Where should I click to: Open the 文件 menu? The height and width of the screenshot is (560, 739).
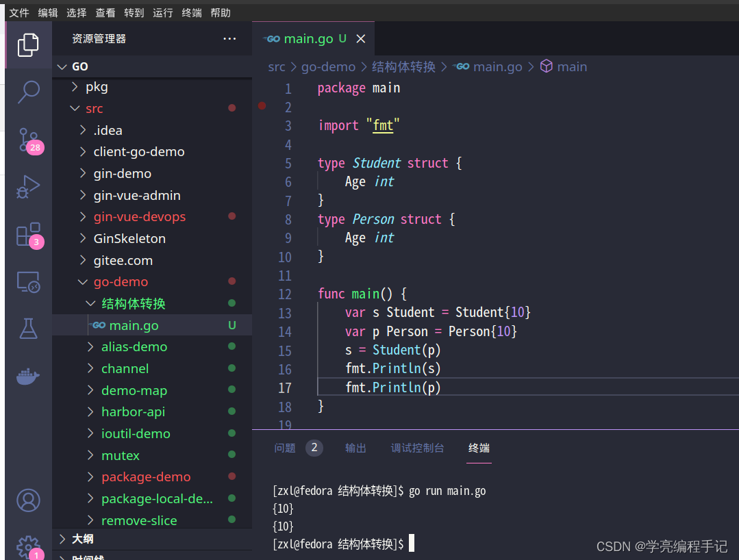19,13
